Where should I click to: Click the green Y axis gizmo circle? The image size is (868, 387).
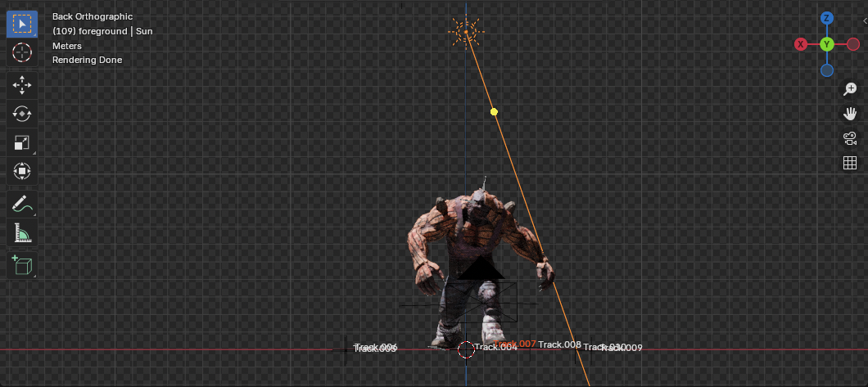[826, 44]
